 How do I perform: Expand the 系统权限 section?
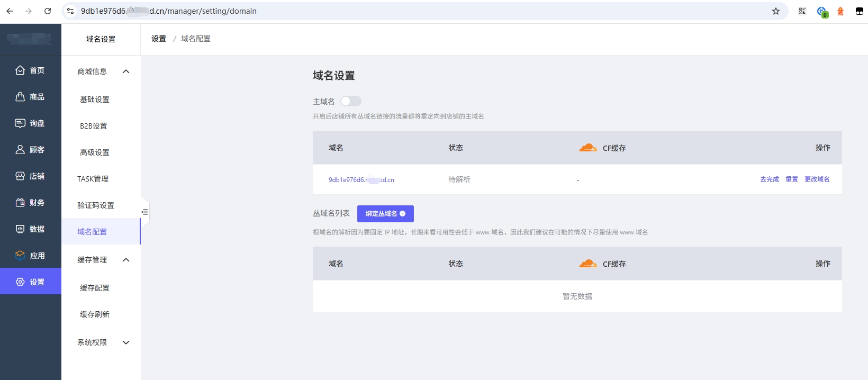(126, 342)
